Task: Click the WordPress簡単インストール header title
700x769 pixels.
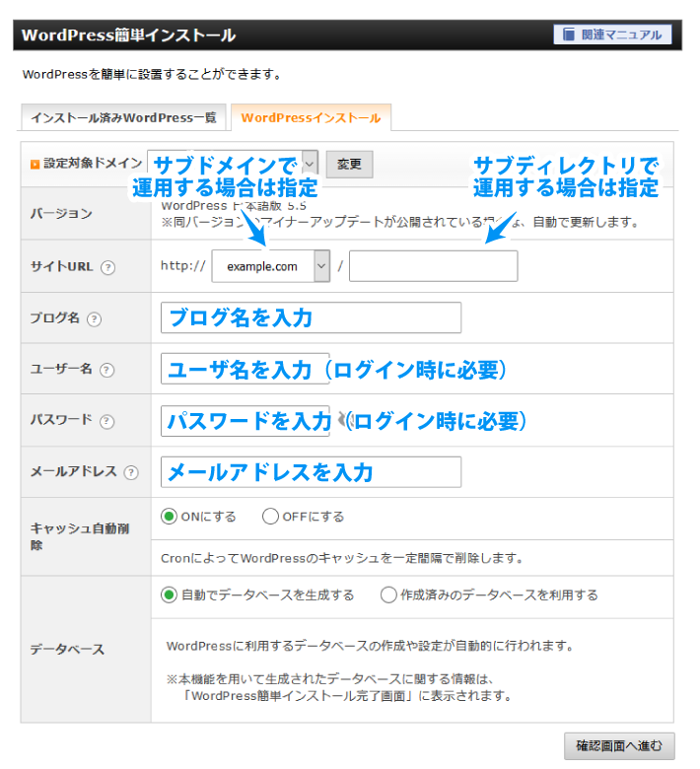Action: (x=128, y=35)
